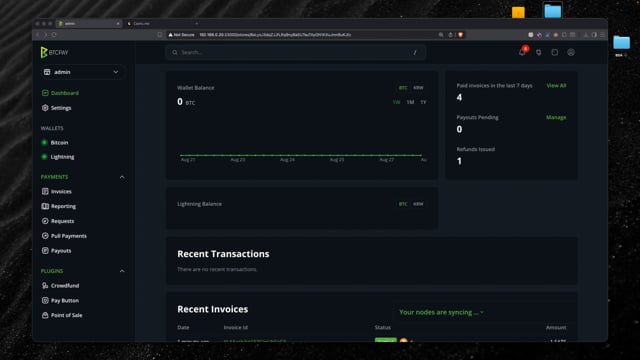Click the Pull Payments icon in sidebar
The width and height of the screenshot is (640, 360).
click(45, 236)
